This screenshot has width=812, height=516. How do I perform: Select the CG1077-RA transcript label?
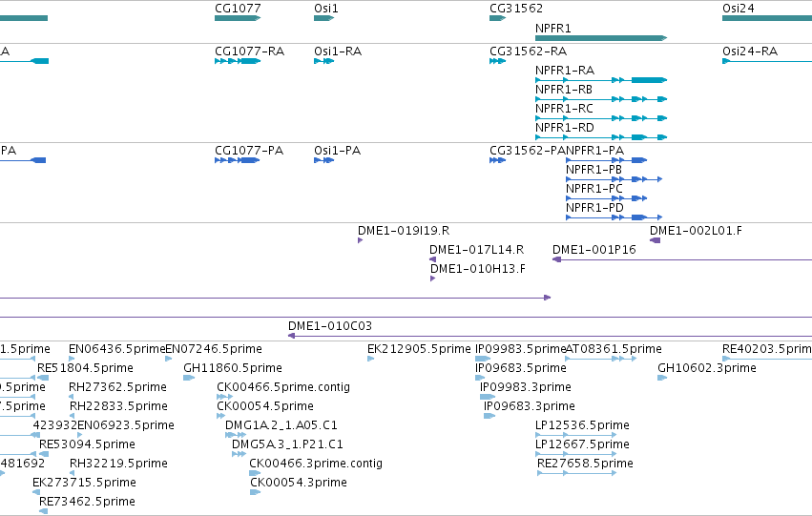[x=249, y=52]
